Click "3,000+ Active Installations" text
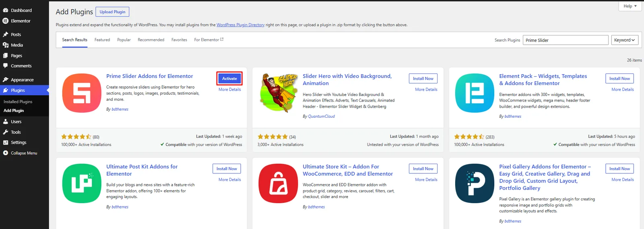This screenshot has height=229, width=644. [281, 145]
